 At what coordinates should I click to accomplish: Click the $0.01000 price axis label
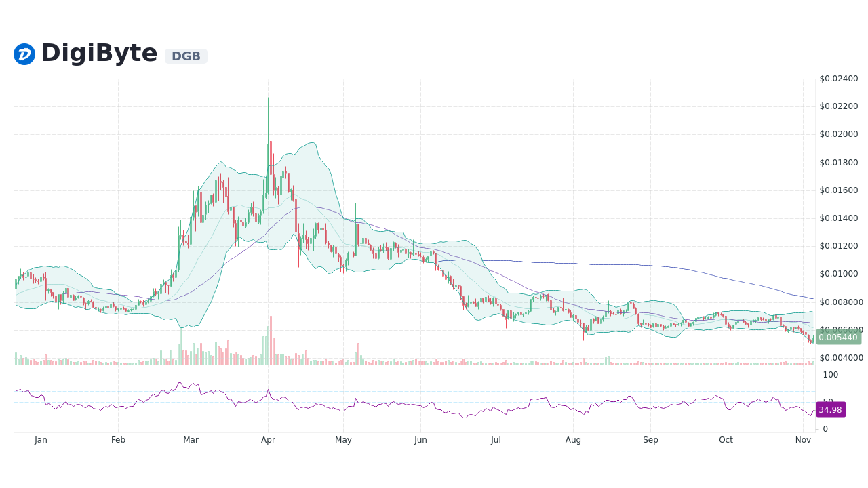tap(839, 274)
